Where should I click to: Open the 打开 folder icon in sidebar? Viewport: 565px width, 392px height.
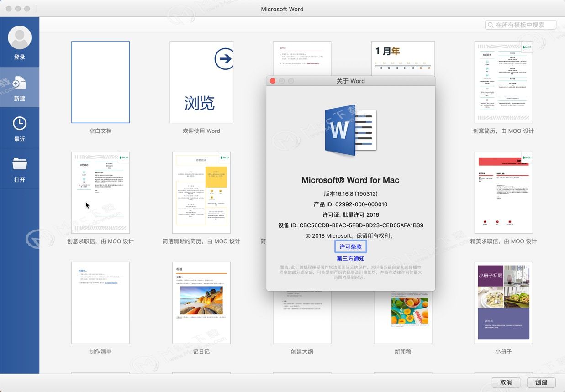point(20,163)
